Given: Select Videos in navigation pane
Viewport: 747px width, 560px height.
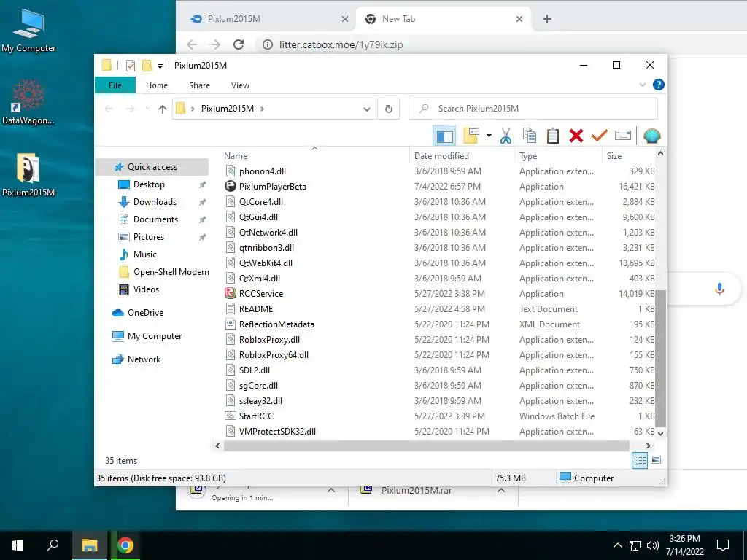Looking at the screenshot, I should (146, 289).
